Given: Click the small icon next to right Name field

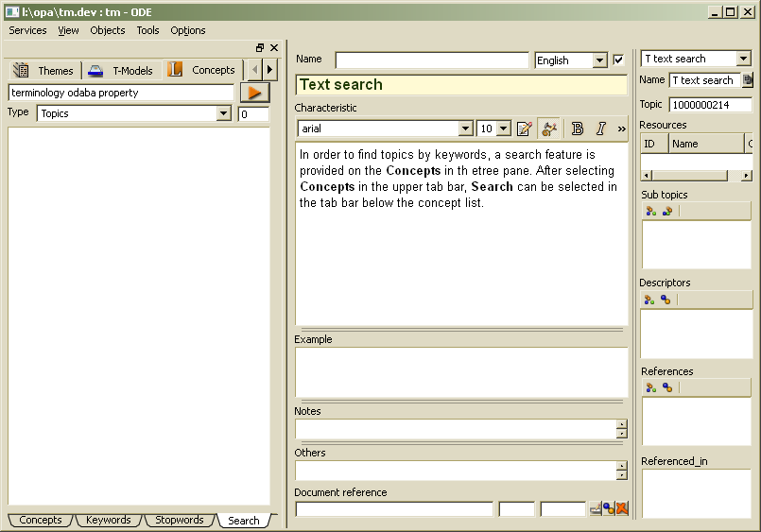Looking at the screenshot, I should 748,80.
